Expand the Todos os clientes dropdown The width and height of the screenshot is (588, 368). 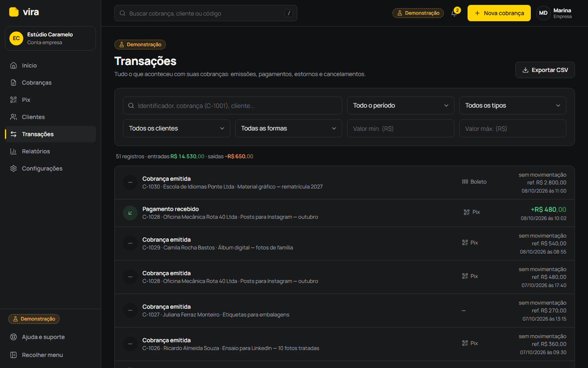[x=176, y=128]
